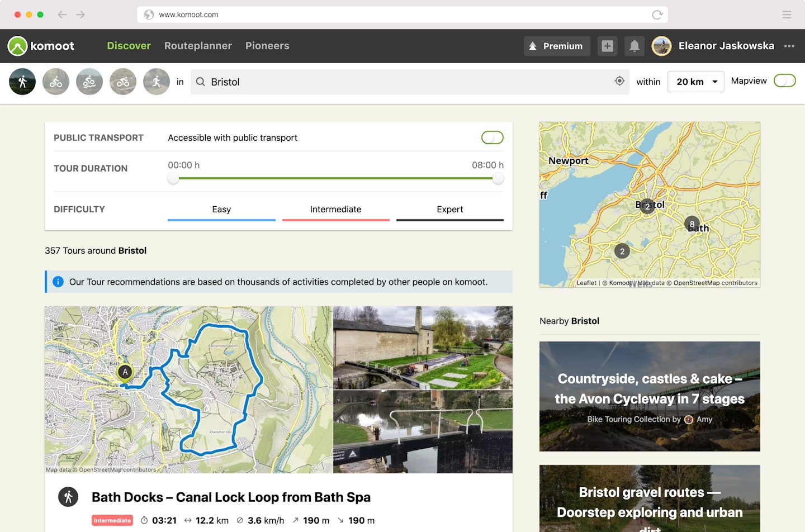Image resolution: width=805 pixels, height=532 pixels.
Task: Use current location target icon
Action: pyautogui.click(x=619, y=81)
